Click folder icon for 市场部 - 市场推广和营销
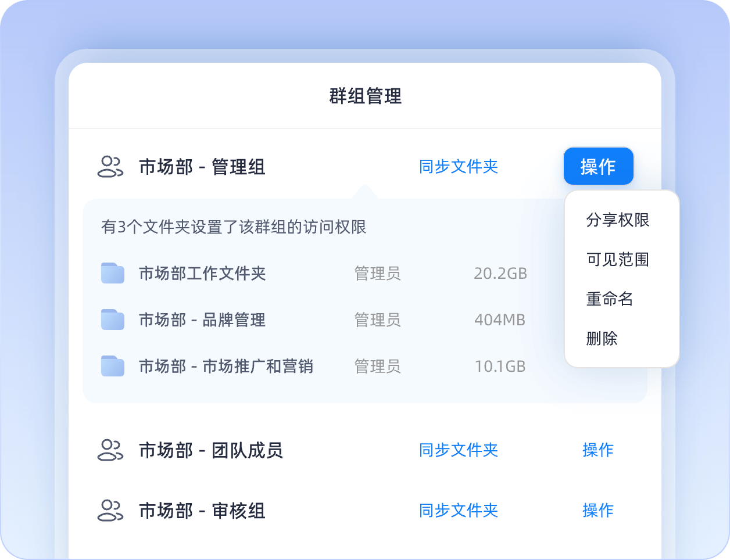730x560 pixels. coord(113,366)
